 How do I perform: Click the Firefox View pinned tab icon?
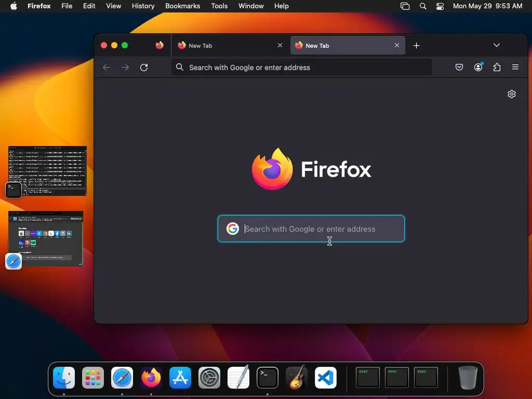coord(159,45)
